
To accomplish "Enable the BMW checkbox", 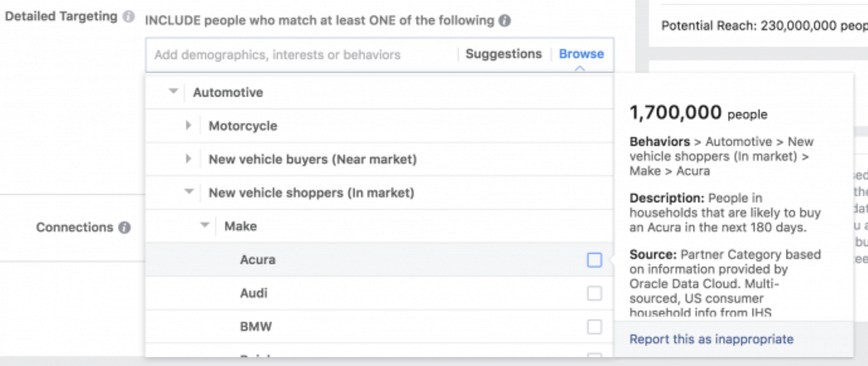I will point(594,326).
